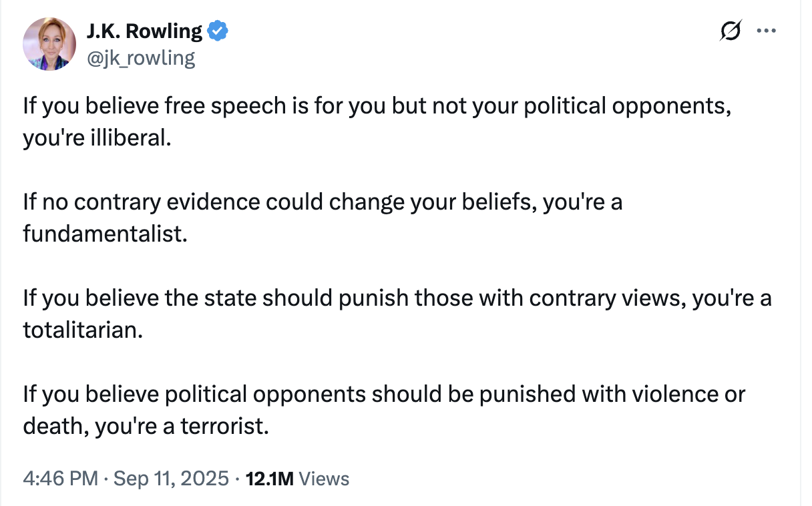The image size is (812, 506).
Task: Click the word "totalitarian" in the tweet
Action: [82, 330]
